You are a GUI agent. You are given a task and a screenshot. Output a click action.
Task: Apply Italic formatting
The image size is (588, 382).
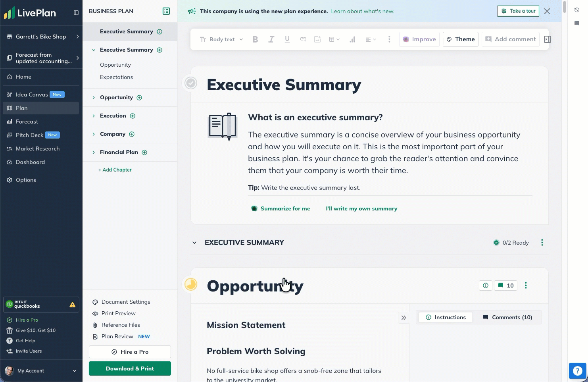[271, 39]
